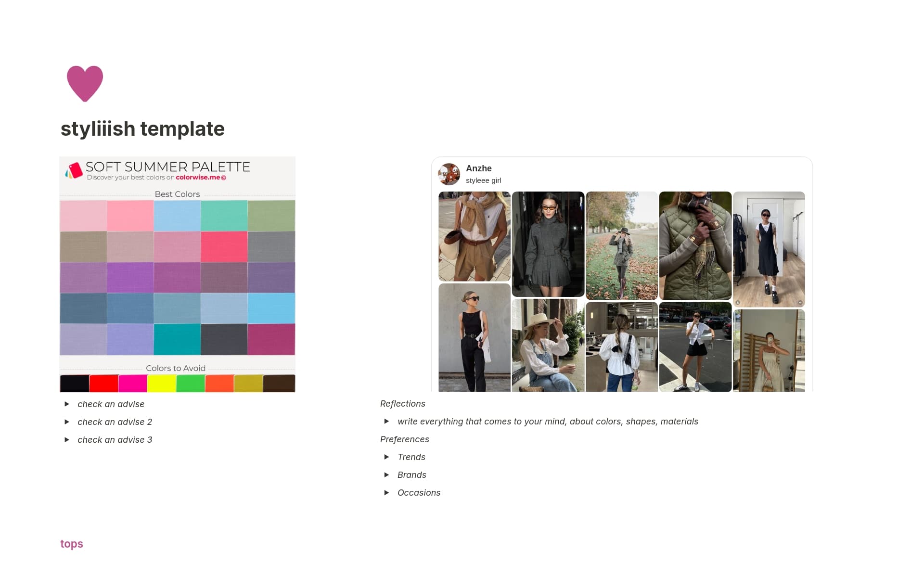The width and height of the screenshot is (924, 577).
Task: Expand the 'write everything that comes to your mind' toggle
Action: click(x=386, y=422)
